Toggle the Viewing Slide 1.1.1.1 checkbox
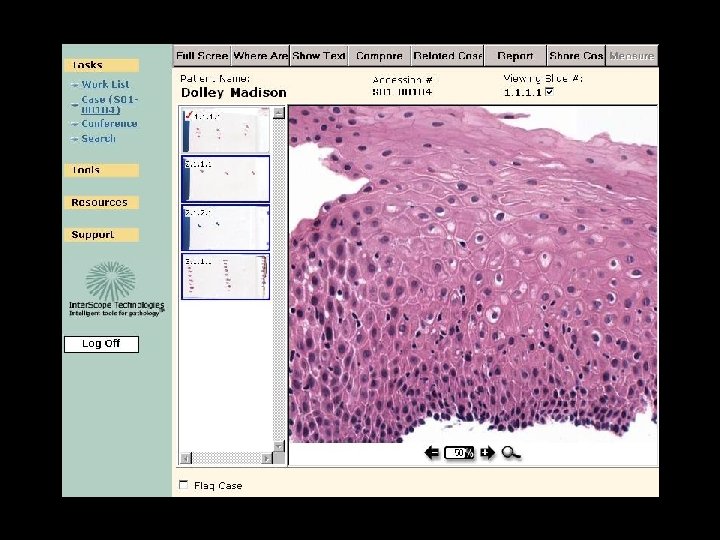720x540 pixels. point(549,91)
